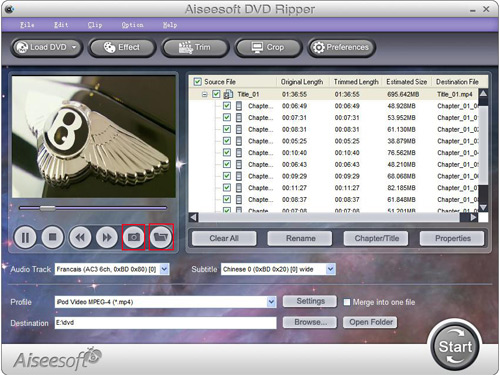The width and height of the screenshot is (500, 375).
Task: Uncheck the Title_01 checkbox
Action: [216, 94]
